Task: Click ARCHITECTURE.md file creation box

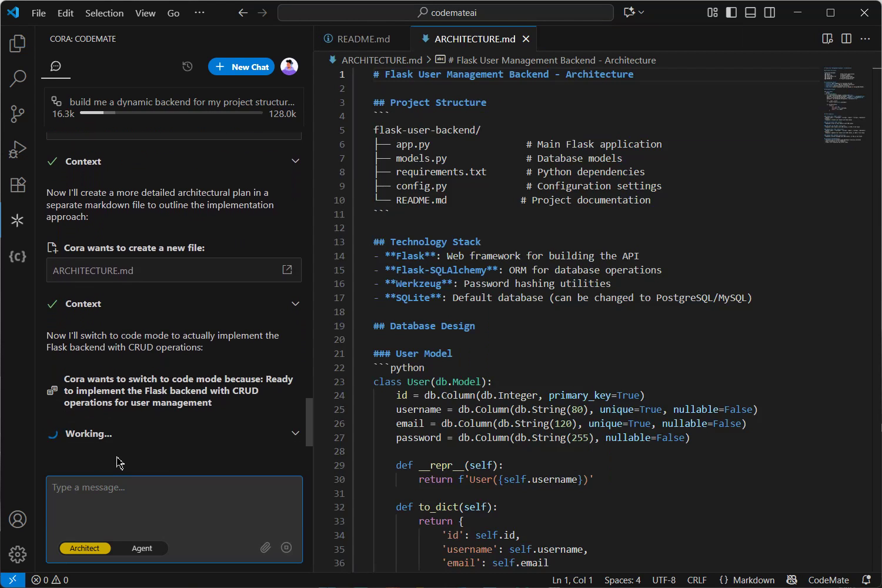Action: click(x=174, y=270)
